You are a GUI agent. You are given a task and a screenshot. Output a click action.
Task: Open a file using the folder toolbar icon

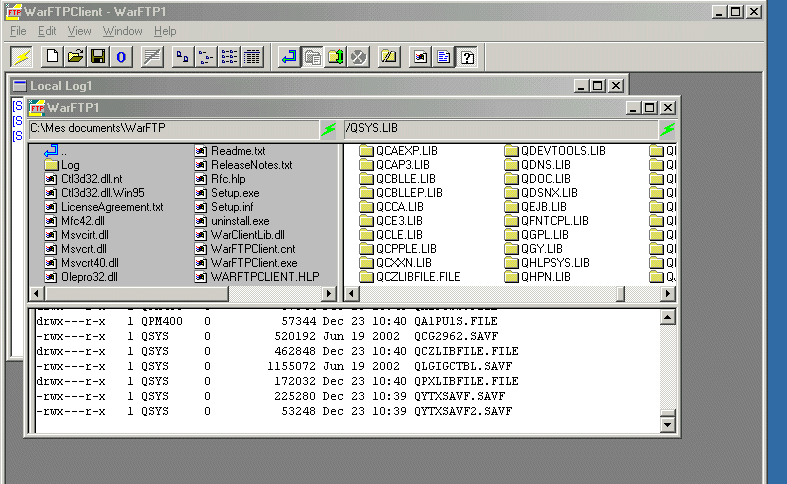[x=75, y=57]
